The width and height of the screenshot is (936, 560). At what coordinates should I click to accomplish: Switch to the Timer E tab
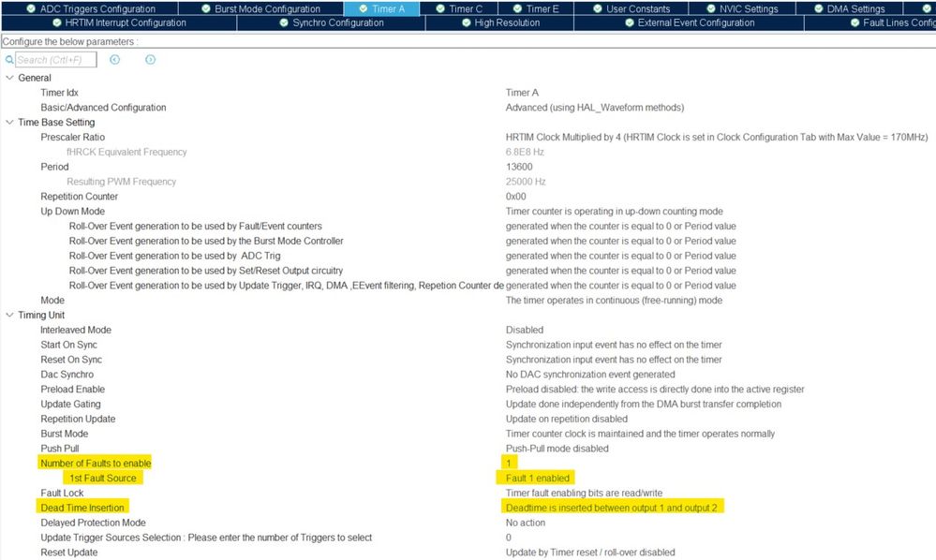click(x=535, y=8)
